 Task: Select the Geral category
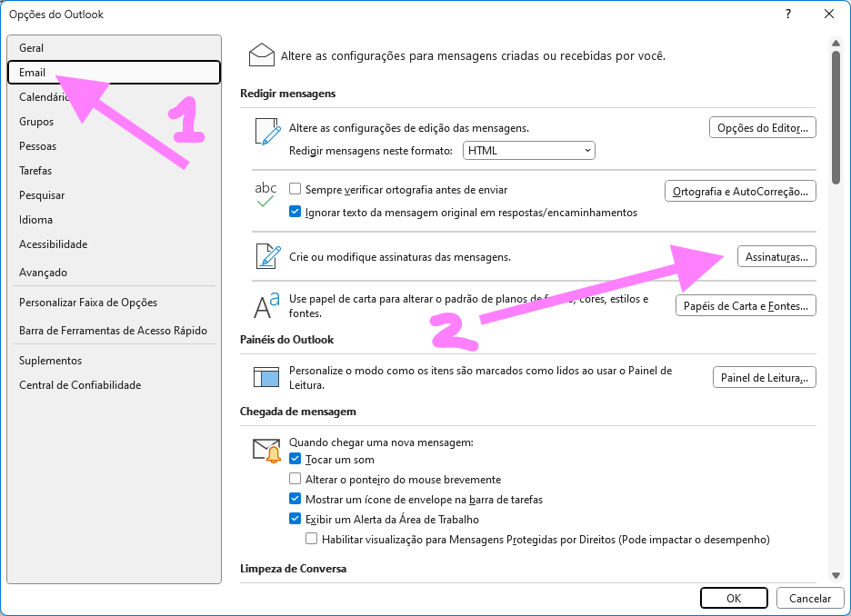tap(114, 48)
